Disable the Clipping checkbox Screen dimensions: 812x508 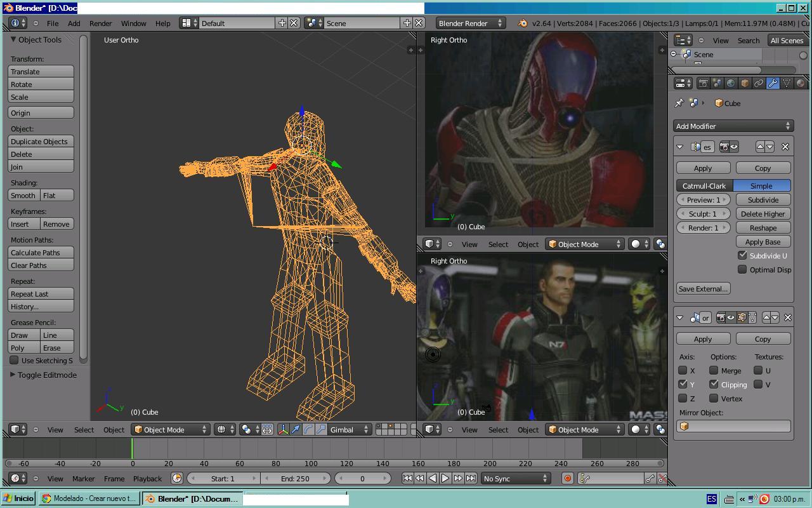coord(714,384)
